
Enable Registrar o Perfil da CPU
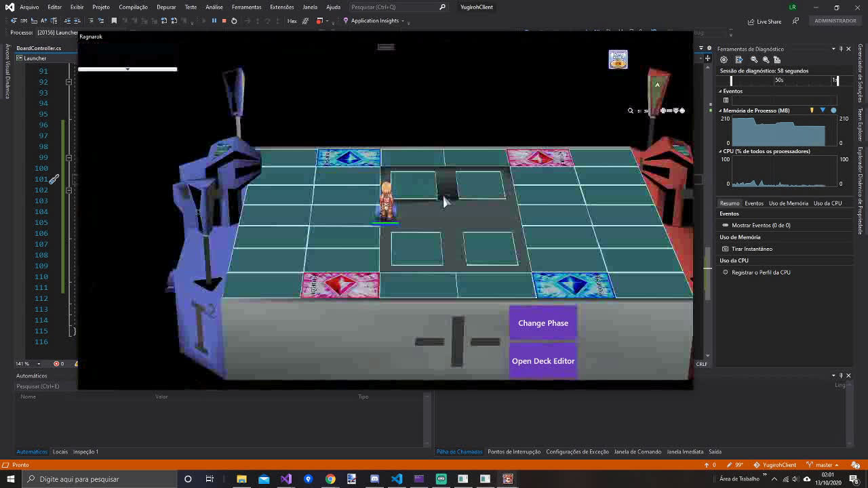(760, 272)
